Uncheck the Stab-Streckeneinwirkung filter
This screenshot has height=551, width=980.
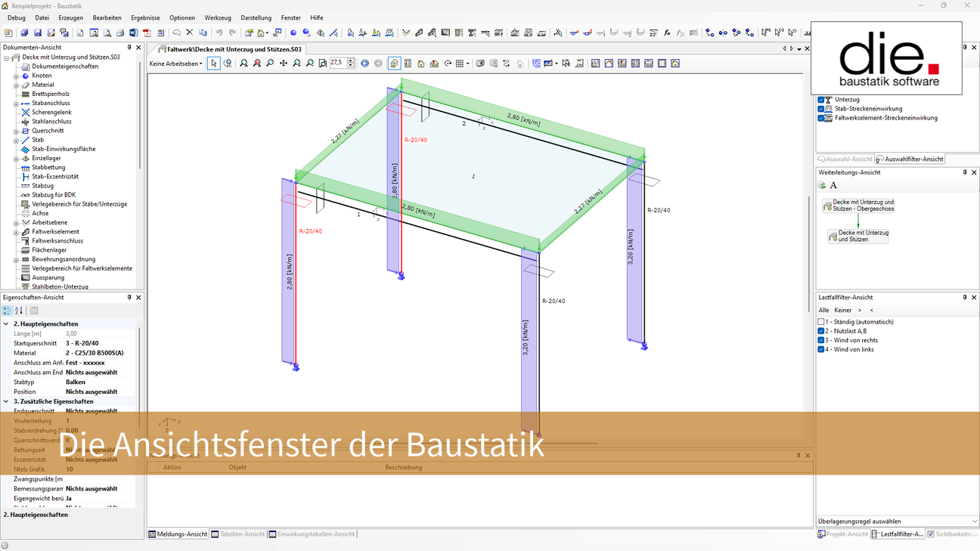click(x=821, y=109)
